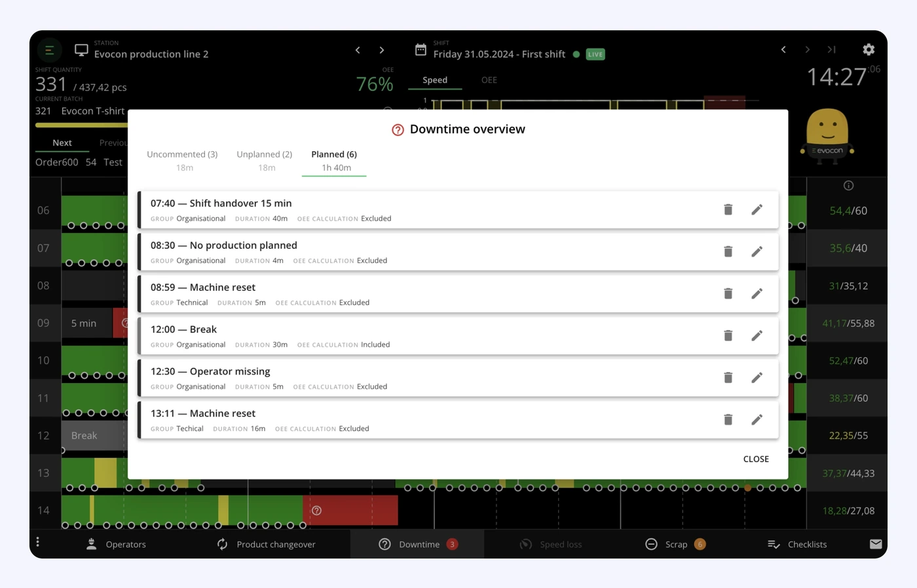Image resolution: width=917 pixels, height=588 pixels.
Task: Close the Downtime overview dialog
Action: (x=756, y=459)
